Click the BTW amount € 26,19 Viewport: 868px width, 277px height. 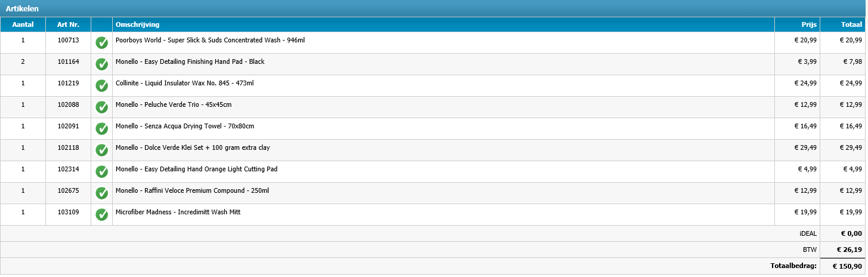[x=848, y=250]
